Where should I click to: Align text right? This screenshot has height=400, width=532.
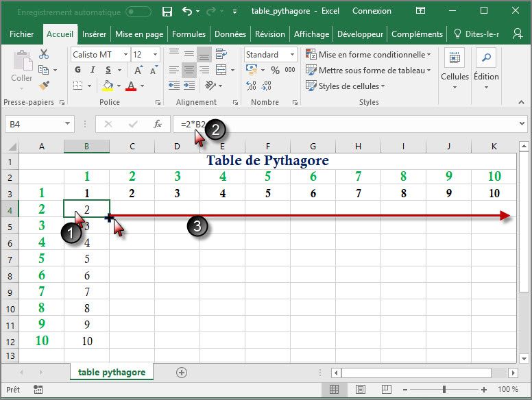[204, 70]
